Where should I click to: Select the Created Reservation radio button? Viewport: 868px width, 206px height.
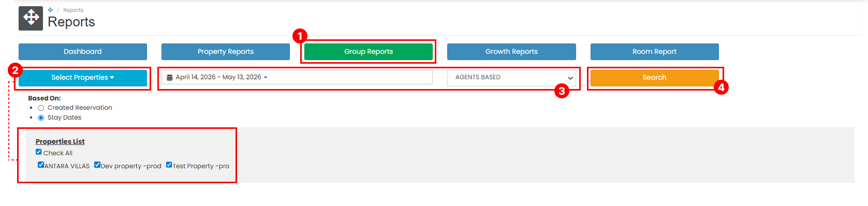click(x=41, y=108)
